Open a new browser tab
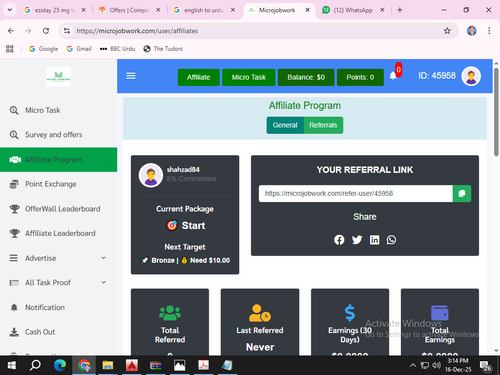 click(400, 10)
